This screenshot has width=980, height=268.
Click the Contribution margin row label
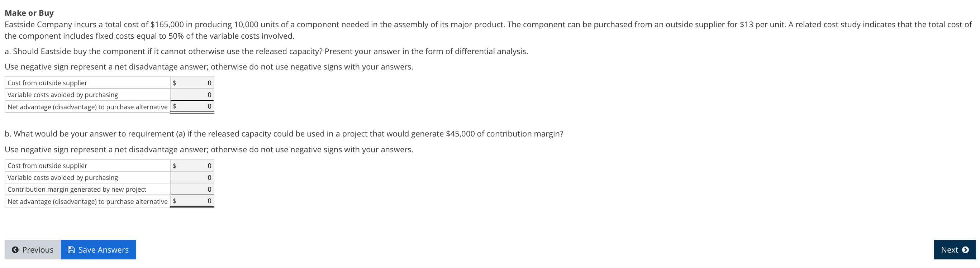77,189
